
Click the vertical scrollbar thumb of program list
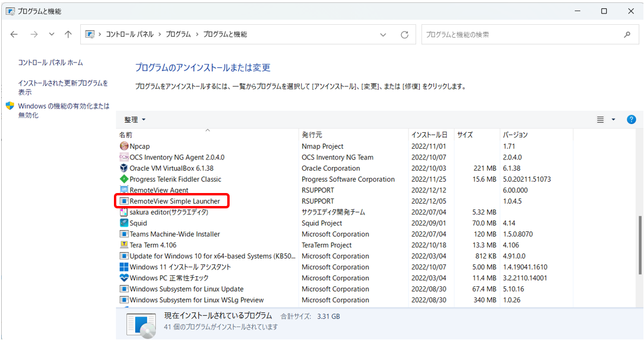[x=639, y=245]
